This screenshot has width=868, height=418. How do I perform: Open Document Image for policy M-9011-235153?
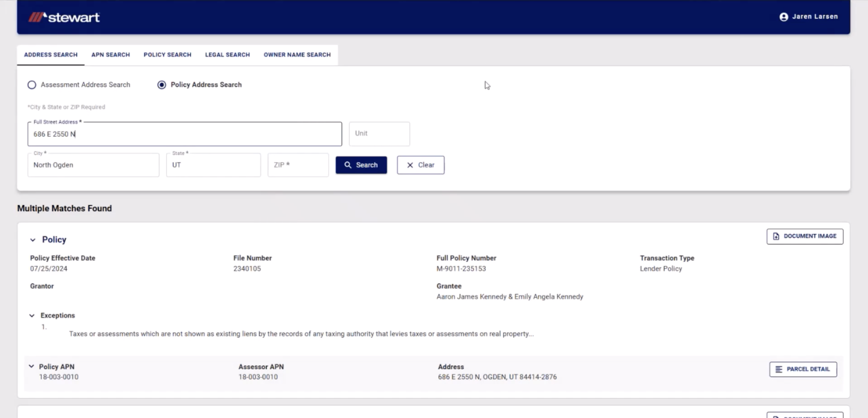tap(805, 236)
